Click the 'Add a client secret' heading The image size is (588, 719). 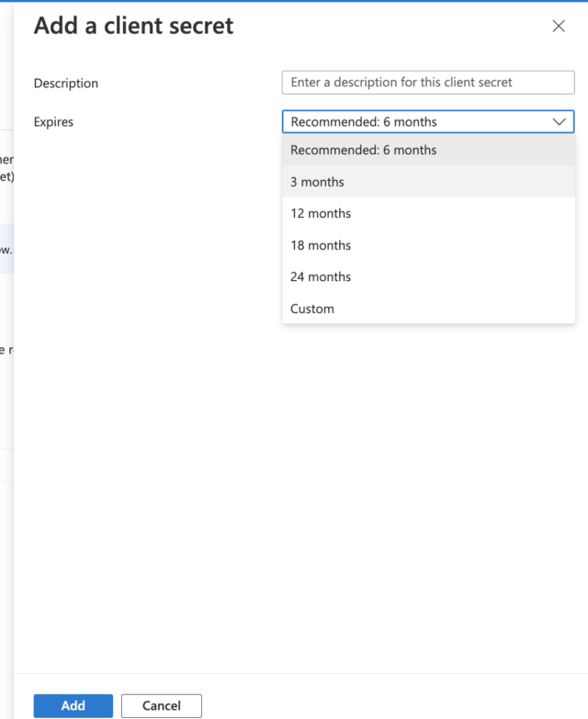point(133,26)
